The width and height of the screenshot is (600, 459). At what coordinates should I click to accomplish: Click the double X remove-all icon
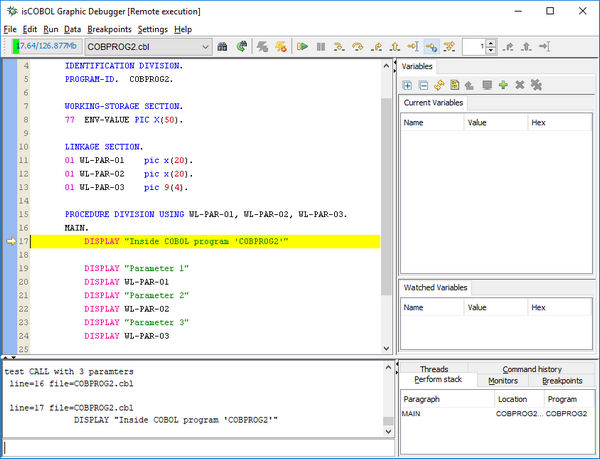click(x=536, y=86)
